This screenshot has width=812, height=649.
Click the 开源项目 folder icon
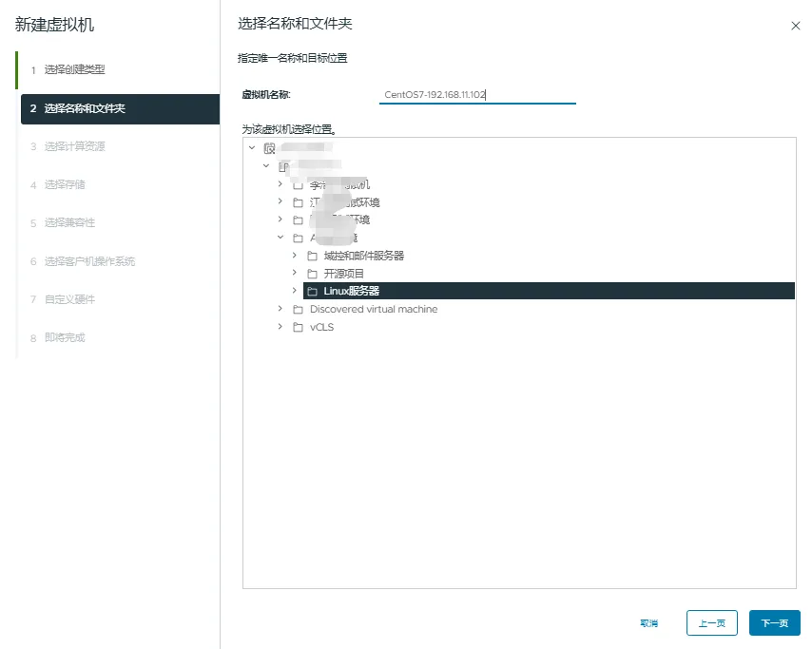(x=312, y=274)
